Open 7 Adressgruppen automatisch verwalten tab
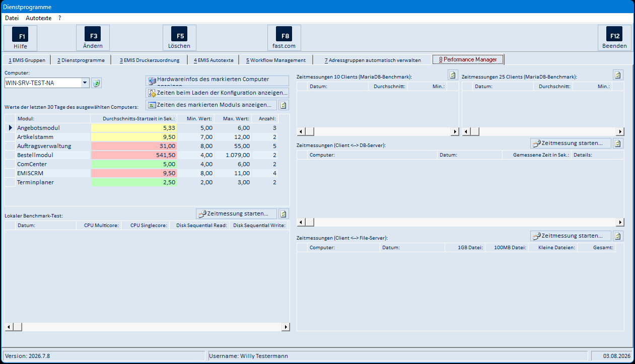 (373, 60)
